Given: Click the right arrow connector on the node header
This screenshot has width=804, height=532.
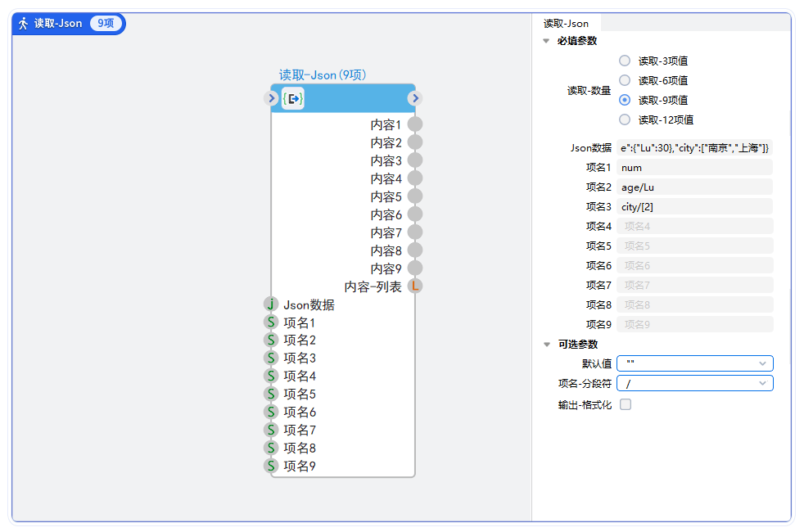Looking at the screenshot, I should [x=414, y=97].
